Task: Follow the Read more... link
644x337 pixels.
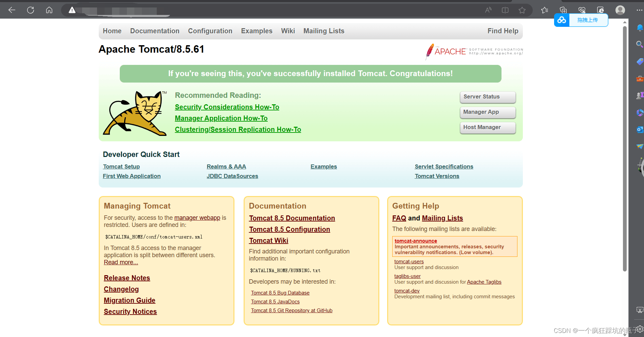Action: click(121, 262)
